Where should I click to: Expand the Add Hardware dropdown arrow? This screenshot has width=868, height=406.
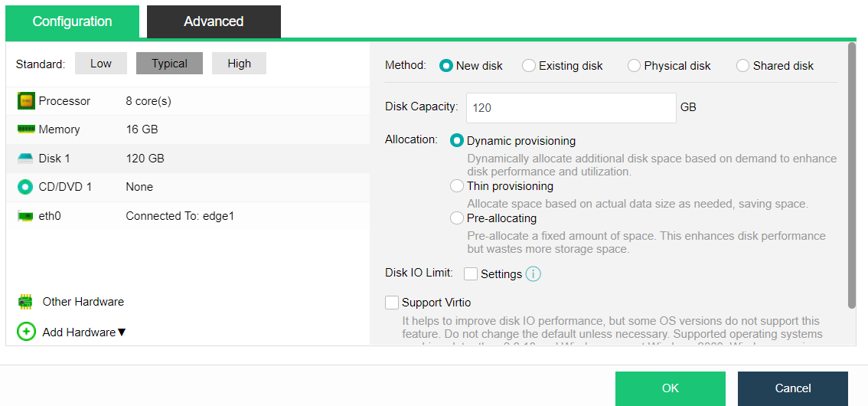pos(121,332)
